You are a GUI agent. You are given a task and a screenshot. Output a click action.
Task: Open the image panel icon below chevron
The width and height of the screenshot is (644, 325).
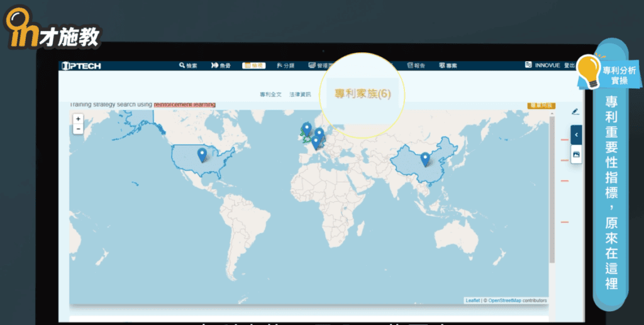(x=576, y=154)
